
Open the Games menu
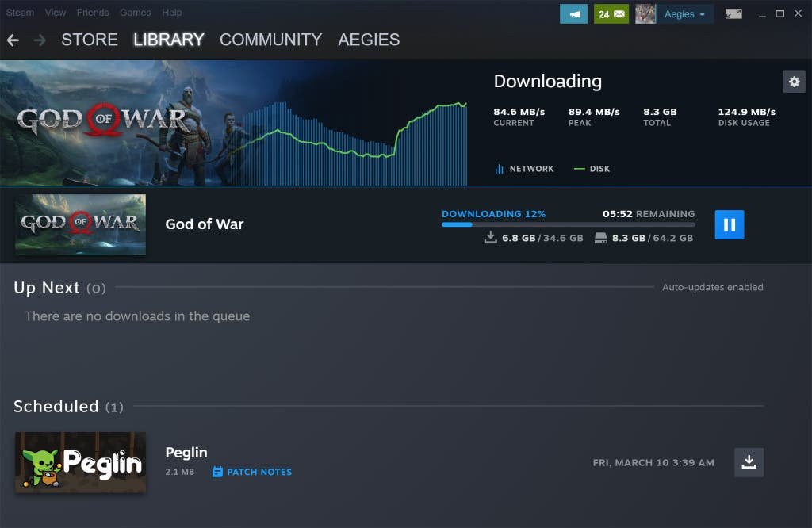[135, 13]
